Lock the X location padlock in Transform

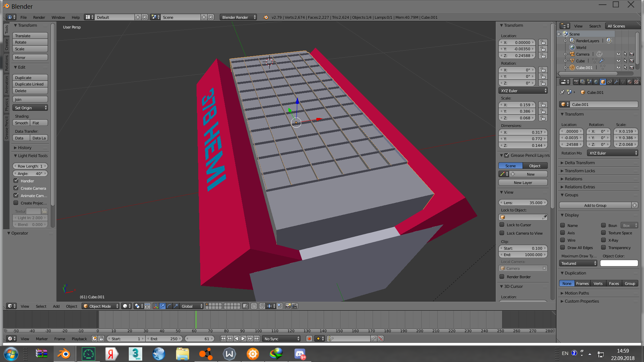(543, 42)
